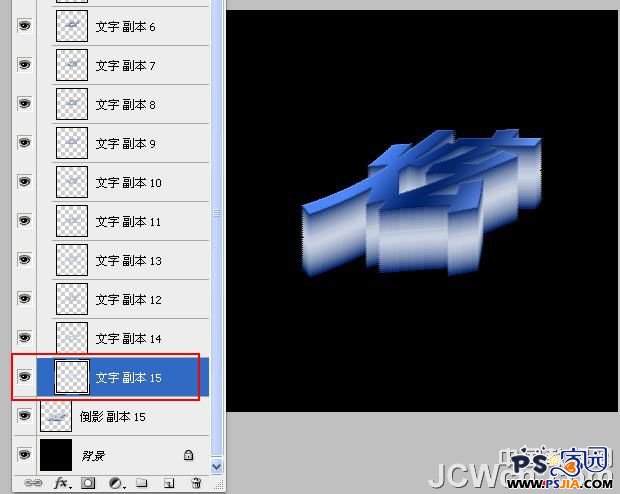Image resolution: width=620 pixels, height=494 pixels.
Task: Select thumbnail of 文字 副本 8
Action: coord(72,104)
